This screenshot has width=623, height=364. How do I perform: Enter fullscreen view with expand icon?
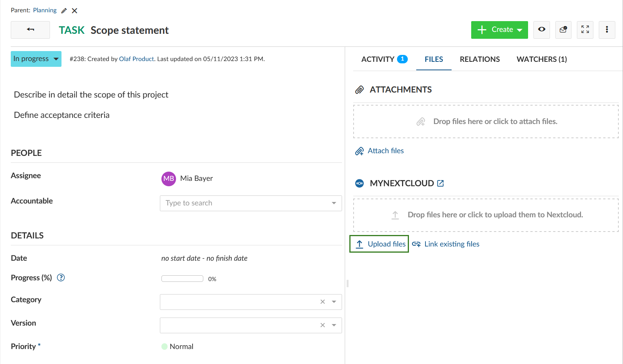tap(585, 30)
